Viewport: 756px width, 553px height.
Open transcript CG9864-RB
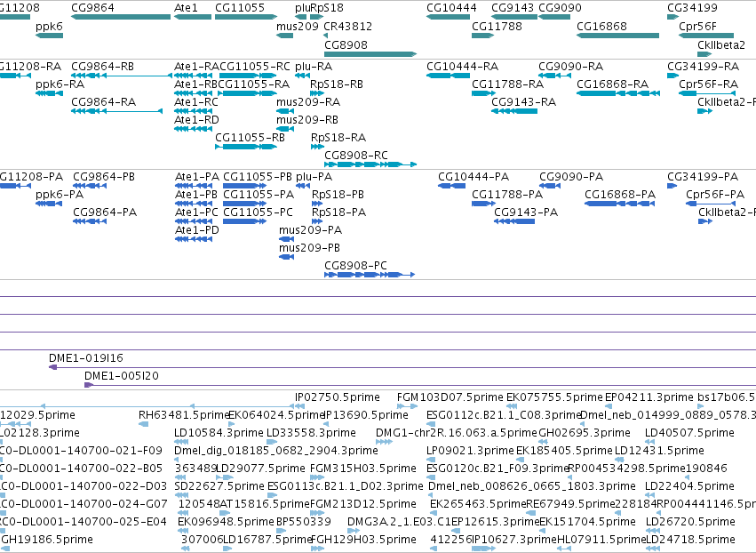click(x=122, y=76)
